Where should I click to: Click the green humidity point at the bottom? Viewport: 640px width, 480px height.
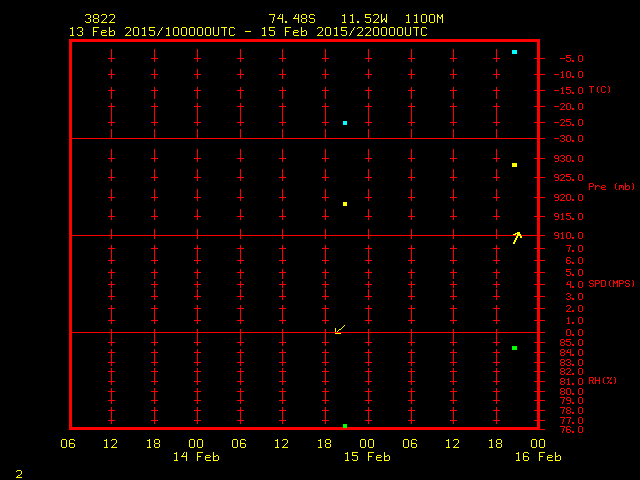tap(345, 426)
